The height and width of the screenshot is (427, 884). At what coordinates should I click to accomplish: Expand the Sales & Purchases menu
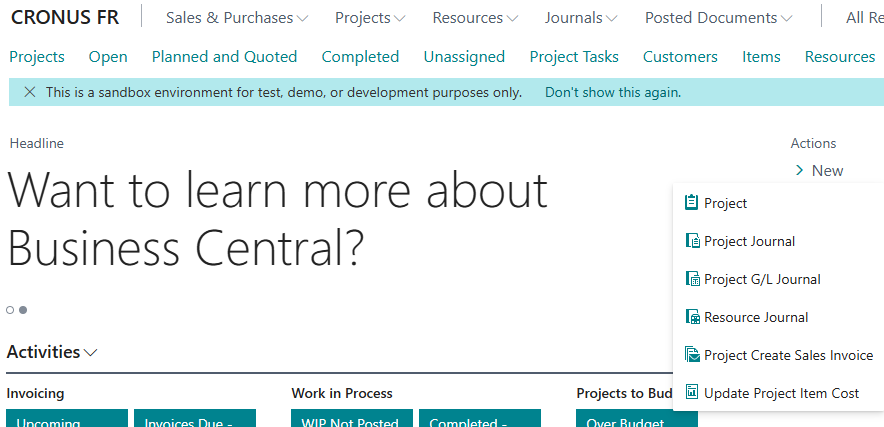(x=237, y=18)
